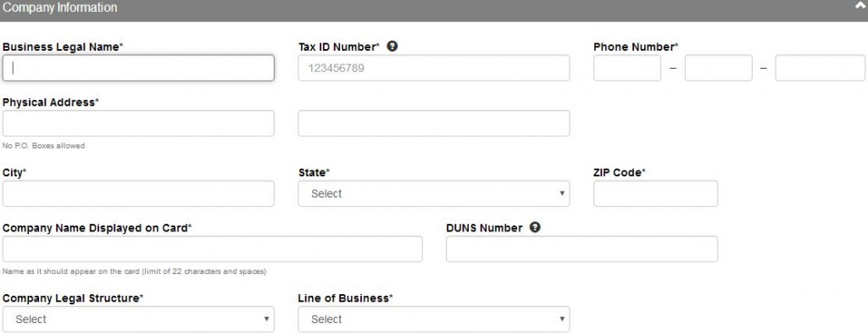868x334 pixels.
Task: Click the Line of Business dropdown arrow
Action: [562, 319]
